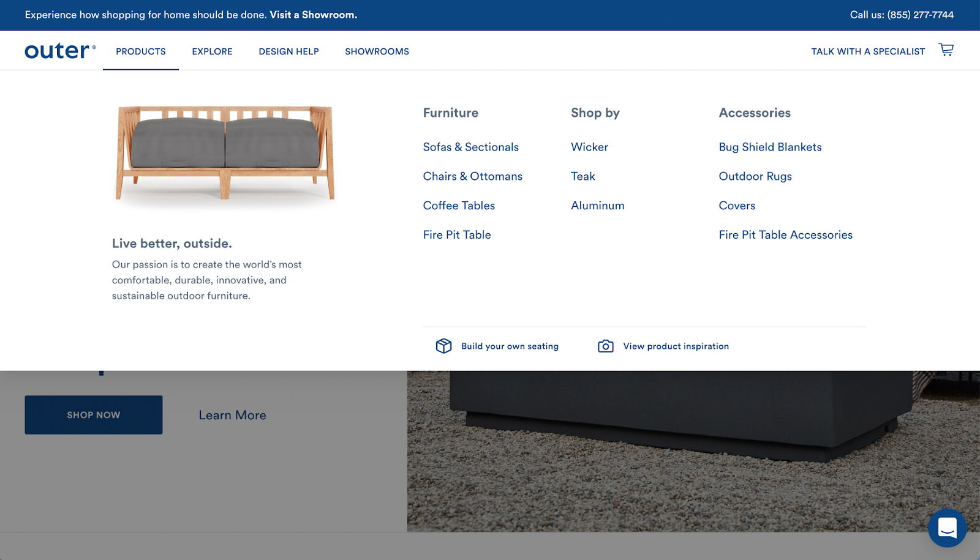Viewport: 980px width, 560px height.
Task: Open the shopping cart icon
Action: [946, 50]
